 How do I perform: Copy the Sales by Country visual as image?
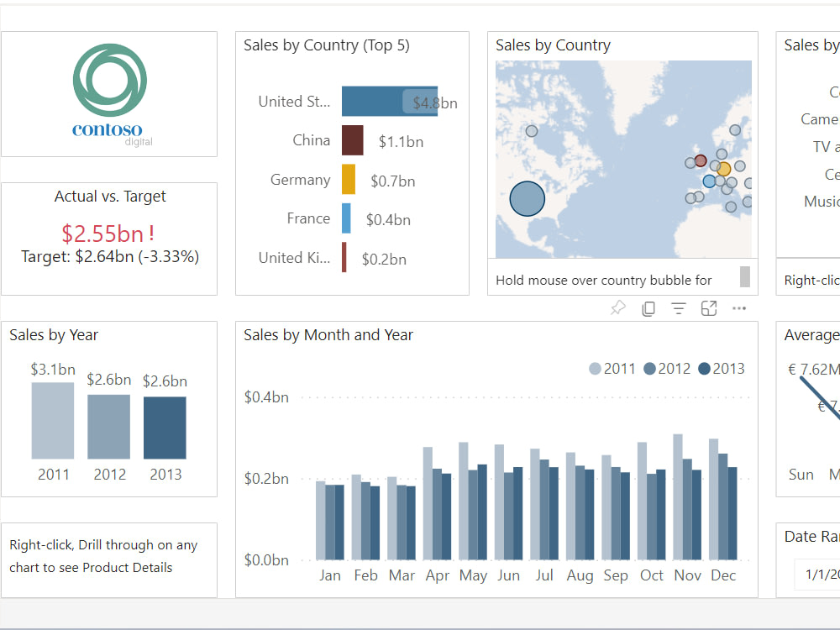pos(648,308)
